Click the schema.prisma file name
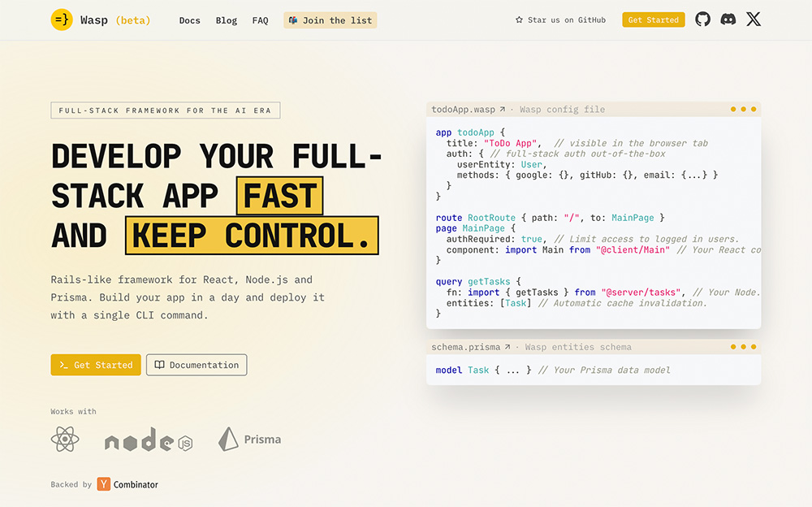This screenshot has width=812, height=507. tap(465, 347)
